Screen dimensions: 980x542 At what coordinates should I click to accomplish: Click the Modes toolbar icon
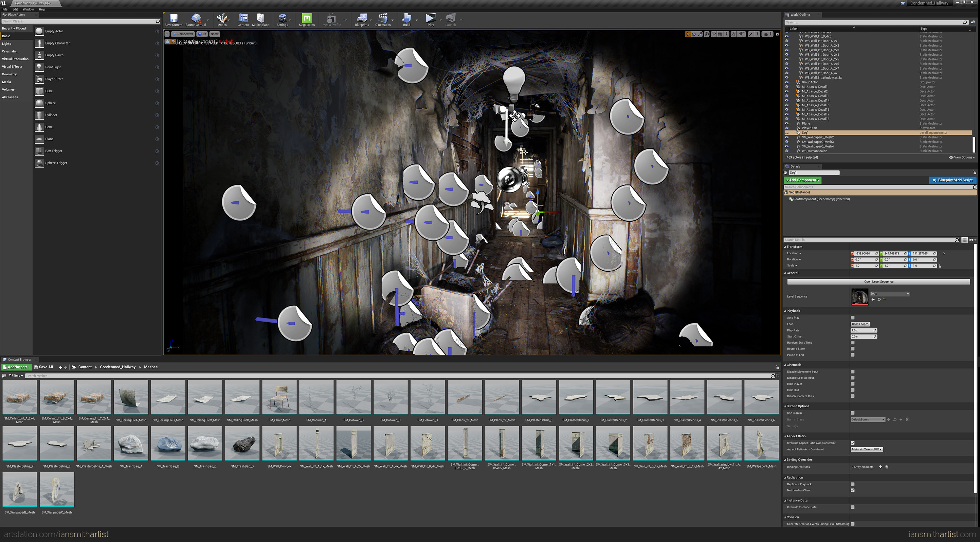(x=222, y=19)
